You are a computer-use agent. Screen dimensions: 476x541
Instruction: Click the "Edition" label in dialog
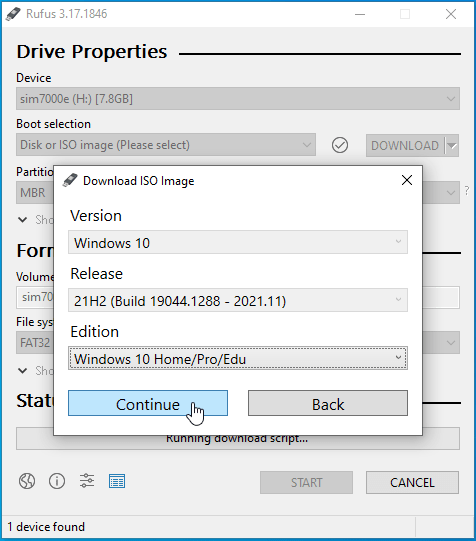click(x=95, y=332)
